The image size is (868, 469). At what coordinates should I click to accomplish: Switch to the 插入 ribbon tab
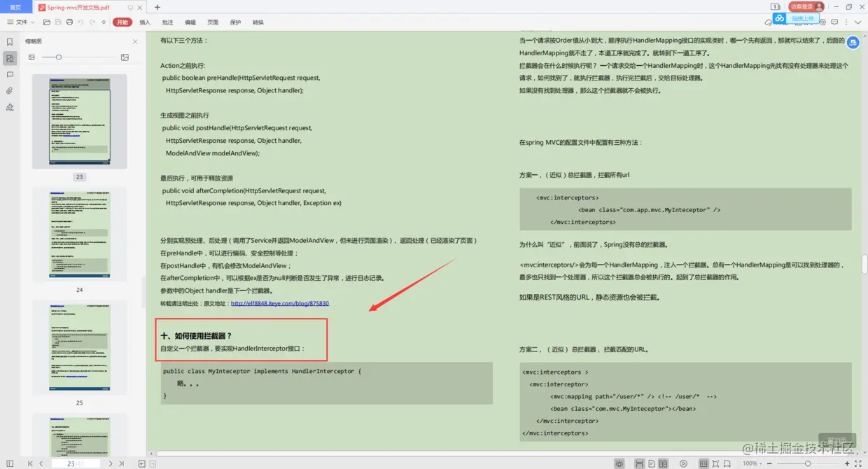coord(145,22)
